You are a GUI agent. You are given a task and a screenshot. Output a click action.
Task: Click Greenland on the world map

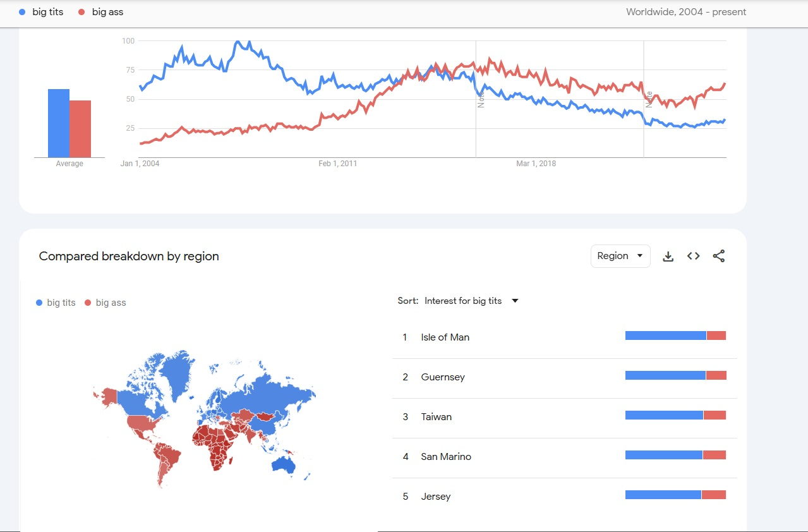coord(177,373)
